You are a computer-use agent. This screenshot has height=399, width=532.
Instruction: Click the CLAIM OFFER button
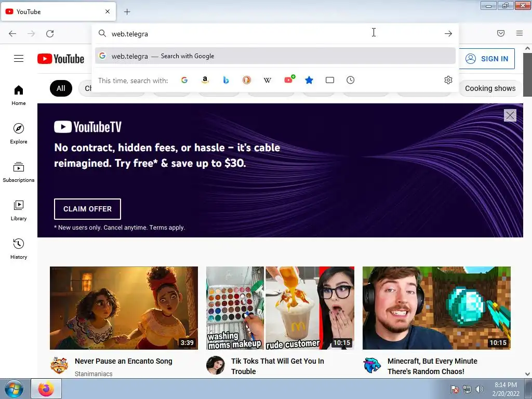[87, 209]
